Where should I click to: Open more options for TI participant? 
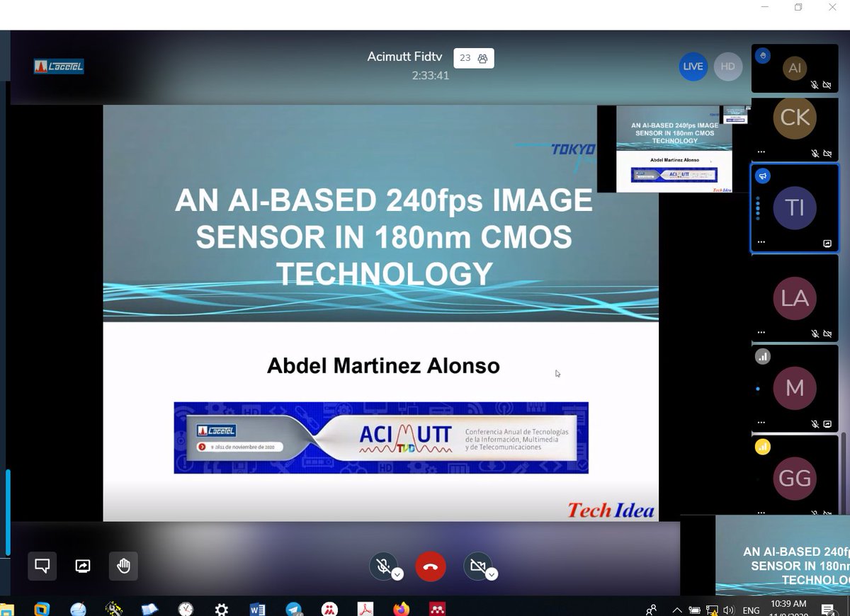coord(761,242)
